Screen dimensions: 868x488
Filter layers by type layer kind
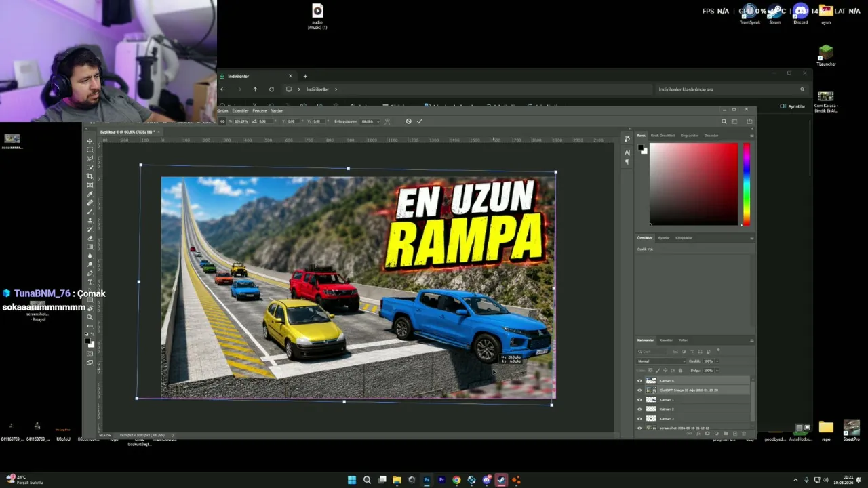click(692, 352)
